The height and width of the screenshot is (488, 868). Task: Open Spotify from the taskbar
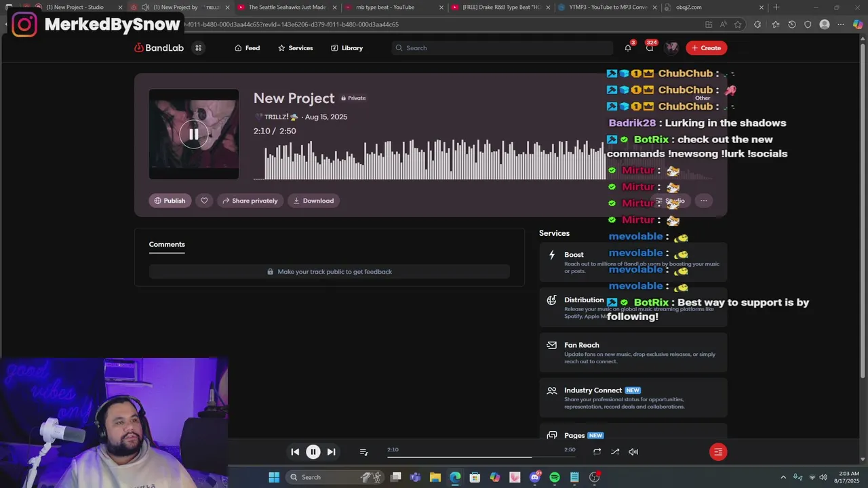(x=555, y=477)
